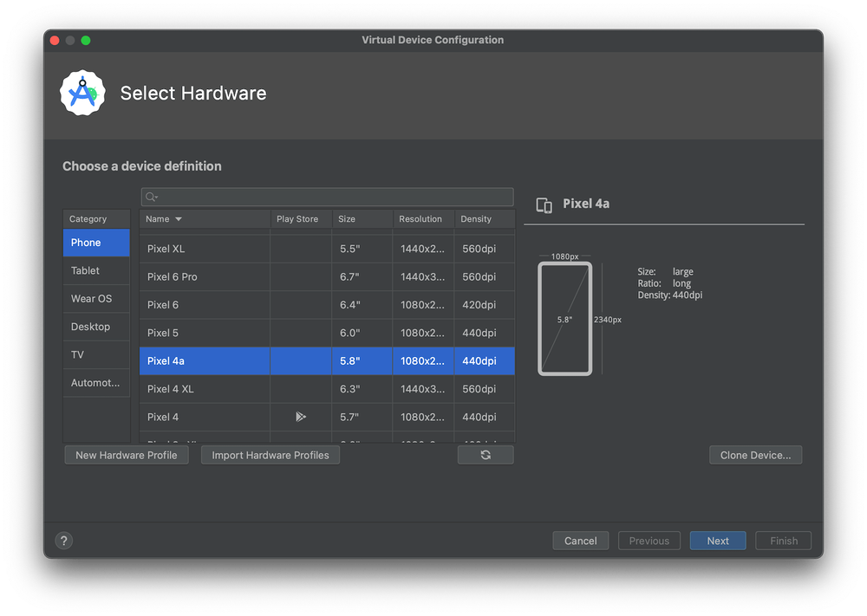This screenshot has width=867, height=616.
Task: Click the Android Studio setup wizard logo
Action: pyautogui.click(x=82, y=92)
